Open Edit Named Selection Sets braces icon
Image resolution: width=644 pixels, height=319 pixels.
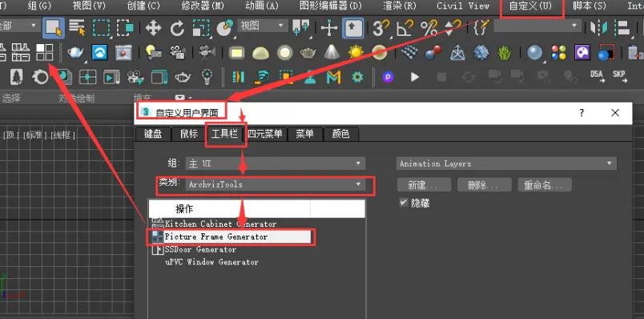click(x=481, y=28)
